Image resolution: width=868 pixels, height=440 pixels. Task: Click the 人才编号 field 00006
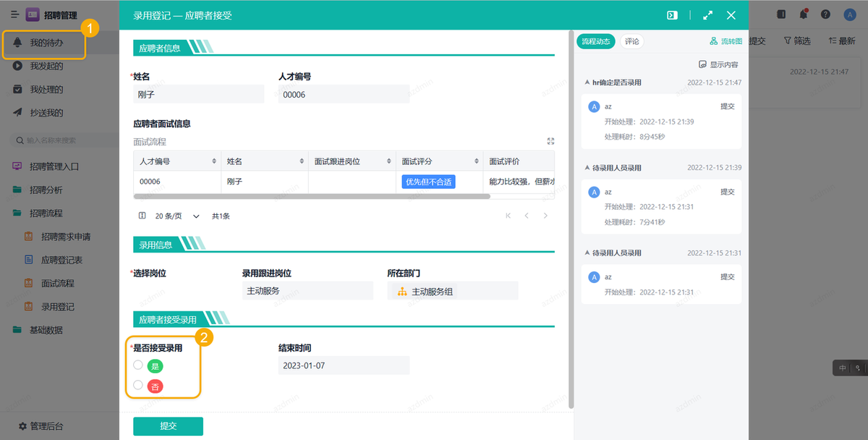344,94
